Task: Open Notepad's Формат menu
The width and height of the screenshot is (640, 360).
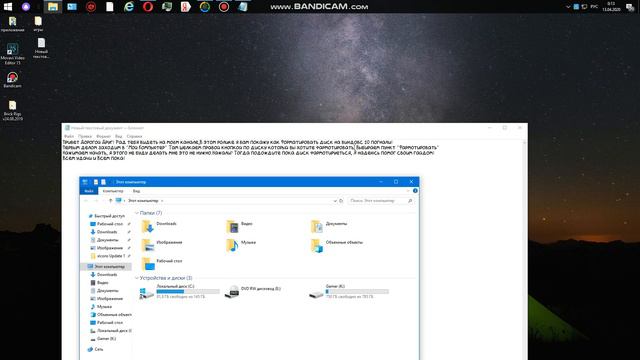Action: [104, 136]
